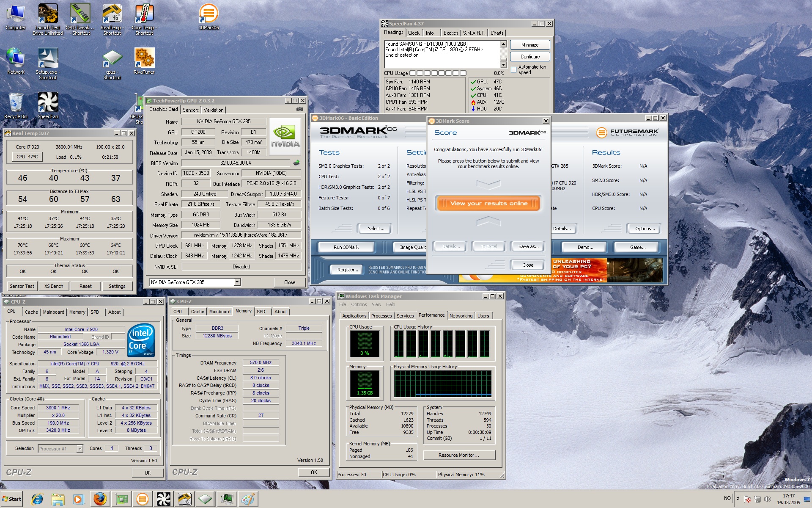
Task: Show hidden system tray icons
Action: pos(738,498)
